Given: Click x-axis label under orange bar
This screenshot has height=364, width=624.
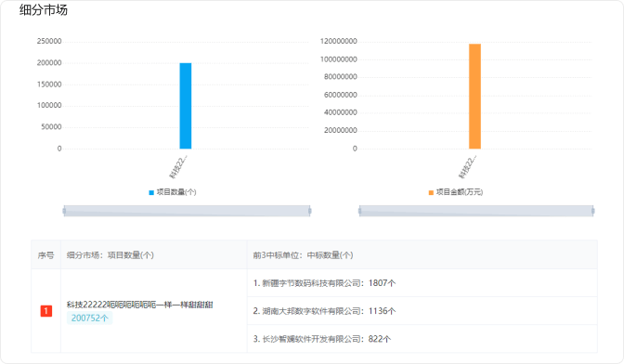Looking at the screenshot, I should point(467,167).
